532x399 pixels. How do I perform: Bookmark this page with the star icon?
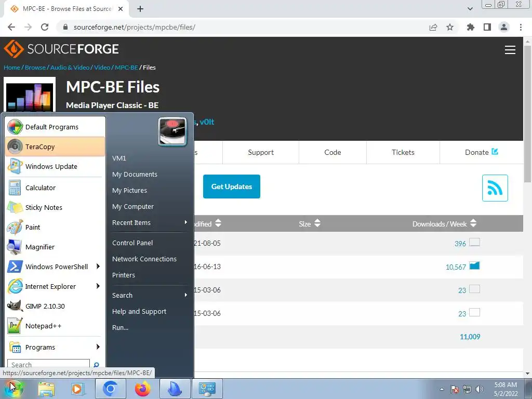[450, 27]
